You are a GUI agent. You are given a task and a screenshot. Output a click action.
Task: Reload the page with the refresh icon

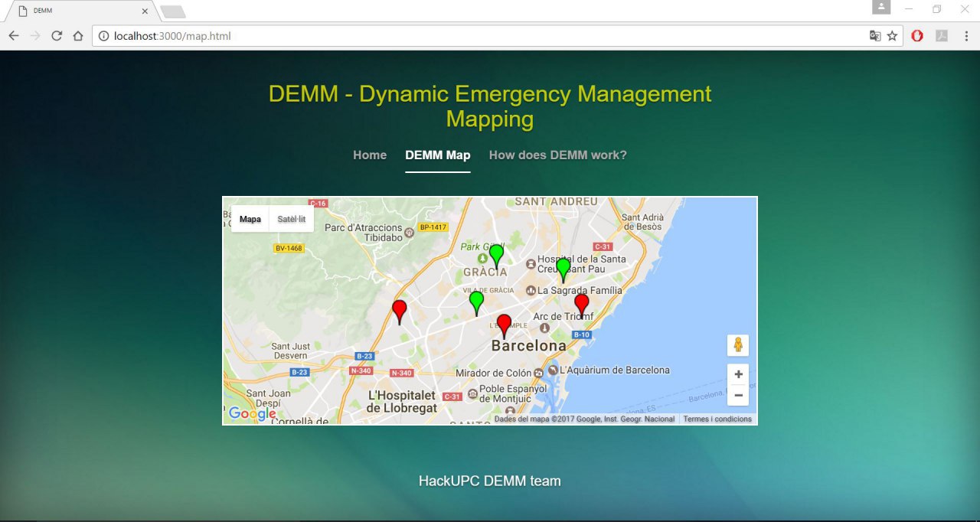(x=57, y=36)
